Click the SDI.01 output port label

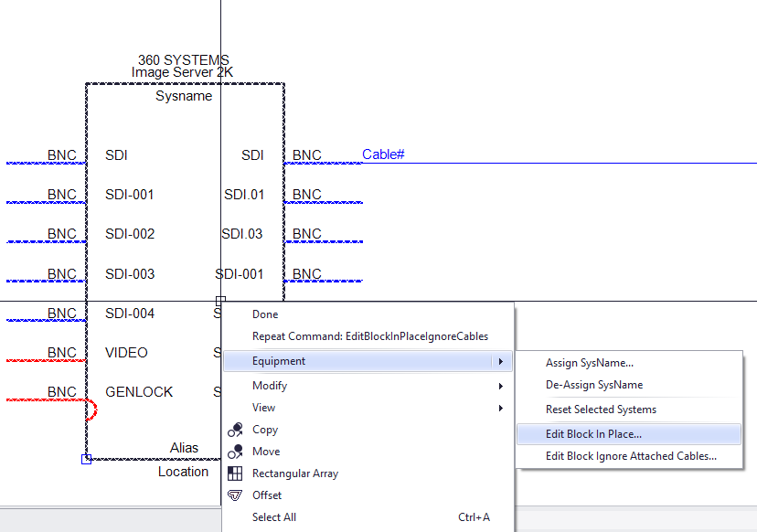244,195
